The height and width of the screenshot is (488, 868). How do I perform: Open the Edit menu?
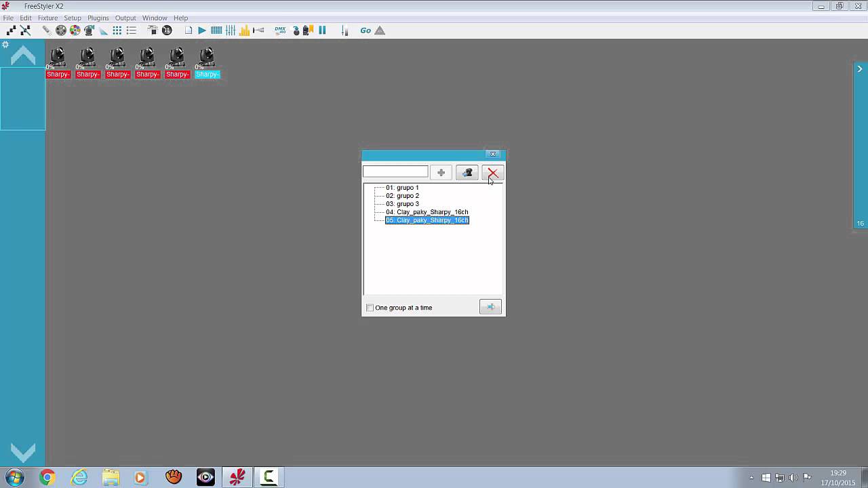pyautogui.click(x=26, y=18)
